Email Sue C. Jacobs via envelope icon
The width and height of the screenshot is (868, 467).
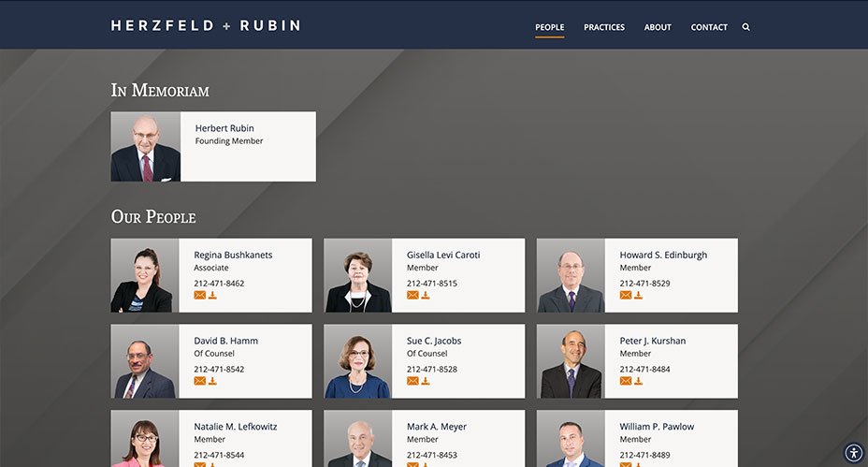(413, 381)
